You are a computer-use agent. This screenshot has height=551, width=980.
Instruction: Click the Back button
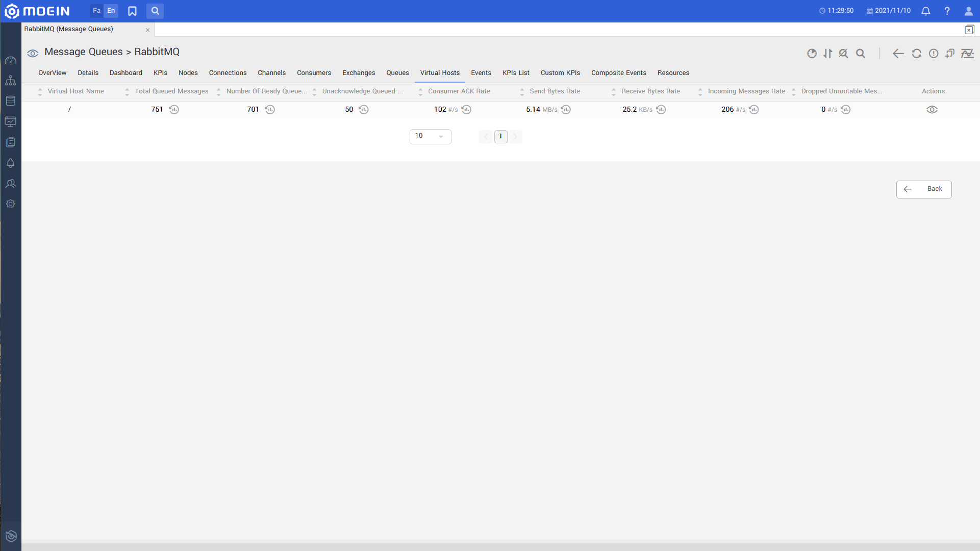924,189
